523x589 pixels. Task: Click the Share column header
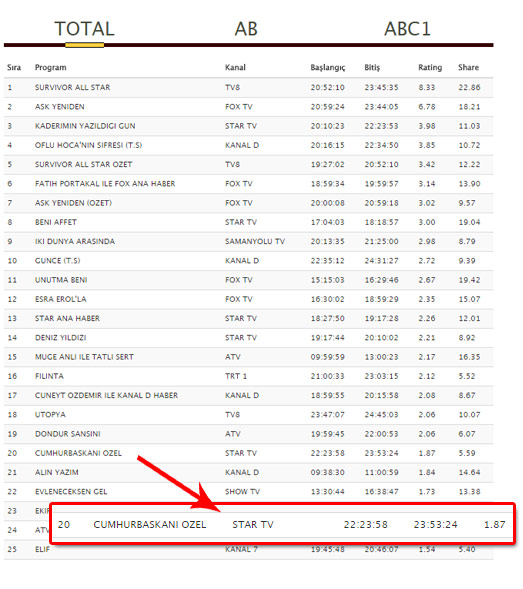pos(469,68)
